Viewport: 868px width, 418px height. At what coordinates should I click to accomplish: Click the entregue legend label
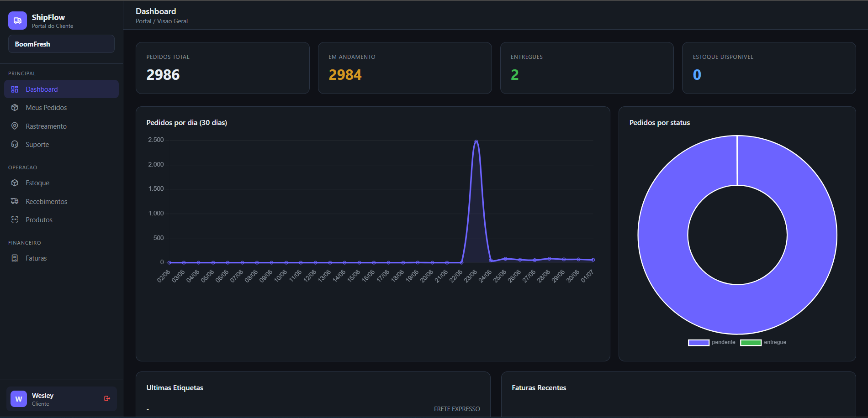click(775, 342)
